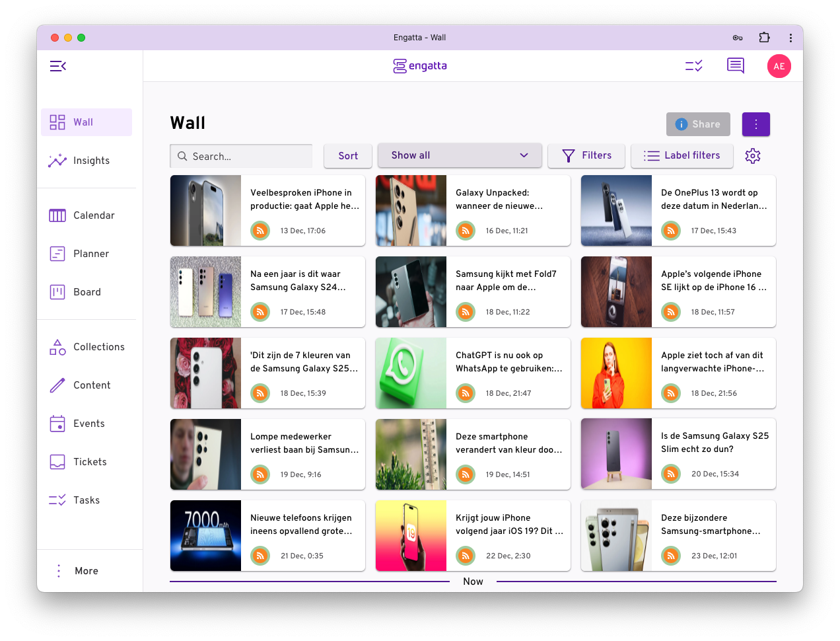Viewport: 840px width, 641px height.
Task: Click the RSS icon on OnePlus 13 card
Action: (x=671, y=231)
